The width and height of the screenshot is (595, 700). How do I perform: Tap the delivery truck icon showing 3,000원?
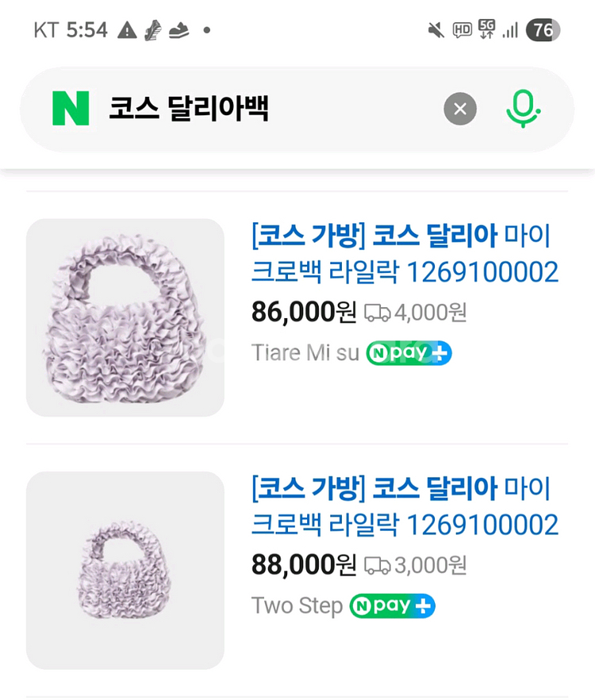pos(377,565)
